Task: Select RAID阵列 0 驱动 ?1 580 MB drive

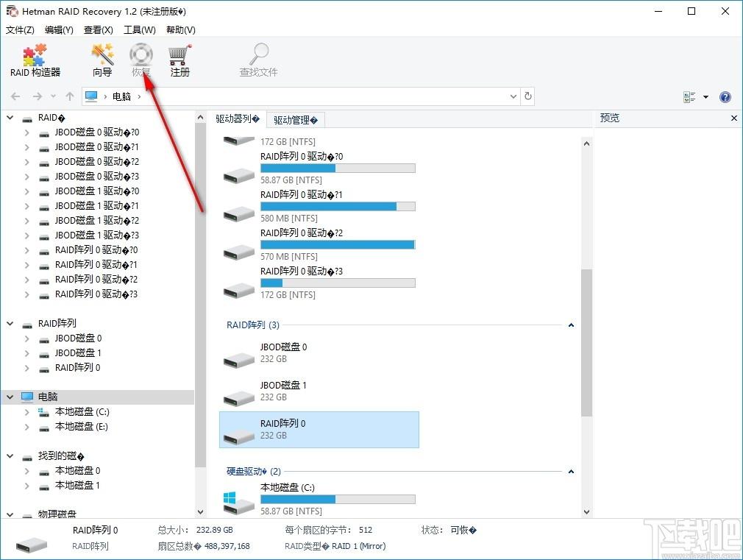Action: pyautogui.click(x=319, y=206)
